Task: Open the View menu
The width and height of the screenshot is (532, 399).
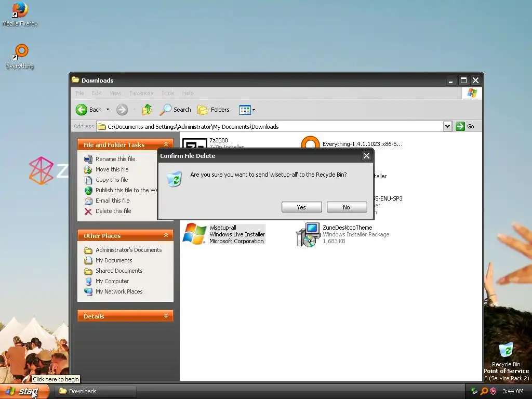Action: (x=115, y=93)
